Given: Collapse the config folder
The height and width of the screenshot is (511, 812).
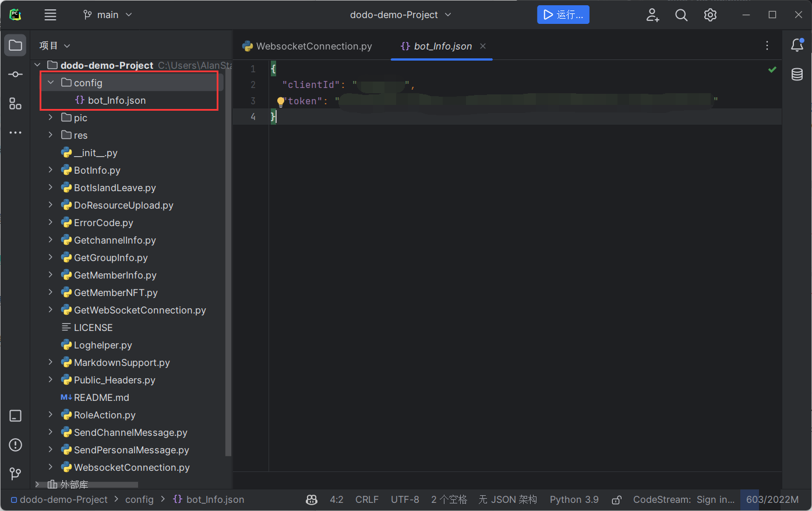Looking at the screenshot, I should pos(51,83).
